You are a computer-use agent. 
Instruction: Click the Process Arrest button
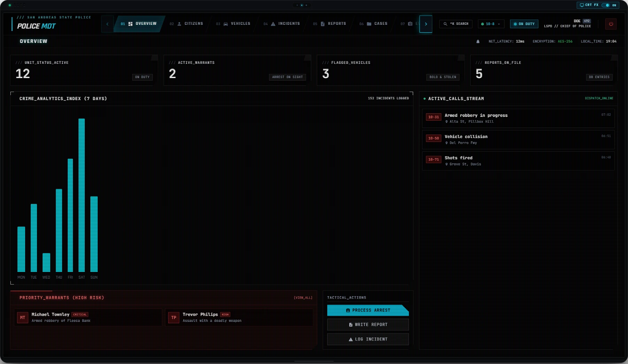click(368, 310)
